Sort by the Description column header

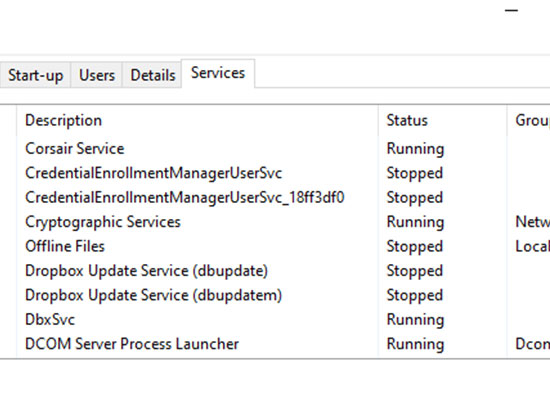click(197, 120)
